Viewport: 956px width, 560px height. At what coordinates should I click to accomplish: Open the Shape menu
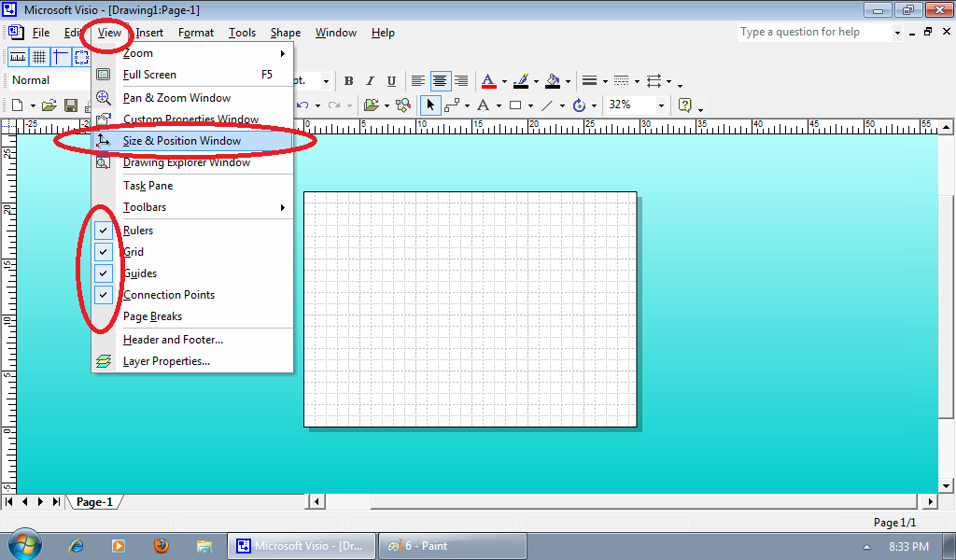[x=286, y=33]
